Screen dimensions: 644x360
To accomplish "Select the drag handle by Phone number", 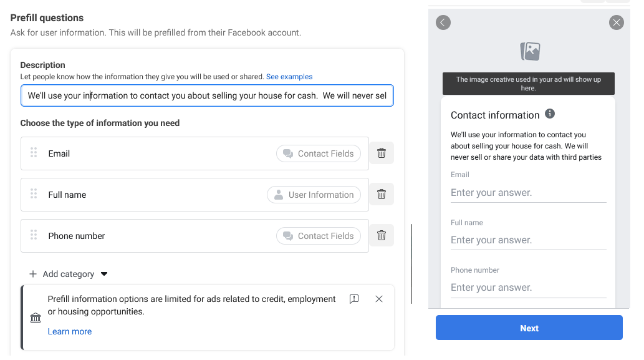I will pos(34,235).
